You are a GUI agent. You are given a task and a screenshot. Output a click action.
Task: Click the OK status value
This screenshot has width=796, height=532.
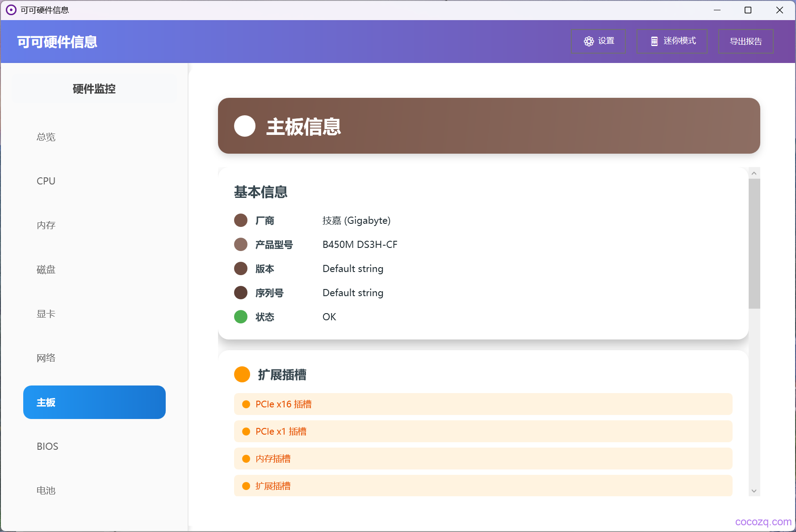(x=329, y=317)
